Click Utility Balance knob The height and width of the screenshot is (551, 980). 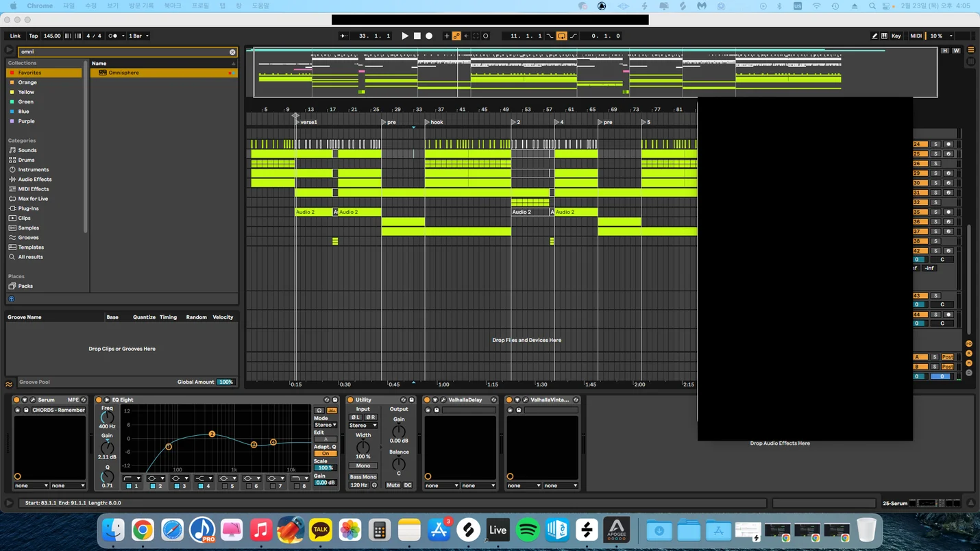pos(399,464)
